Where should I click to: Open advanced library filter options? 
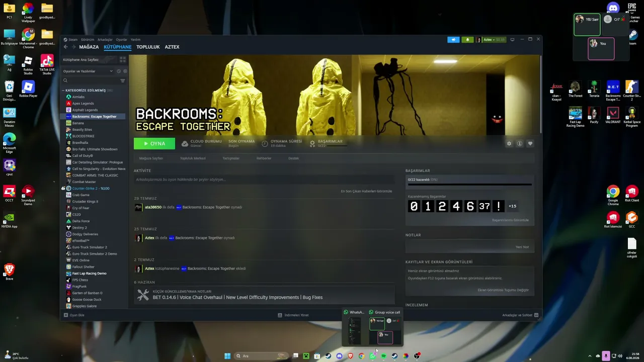pos(123,80)
